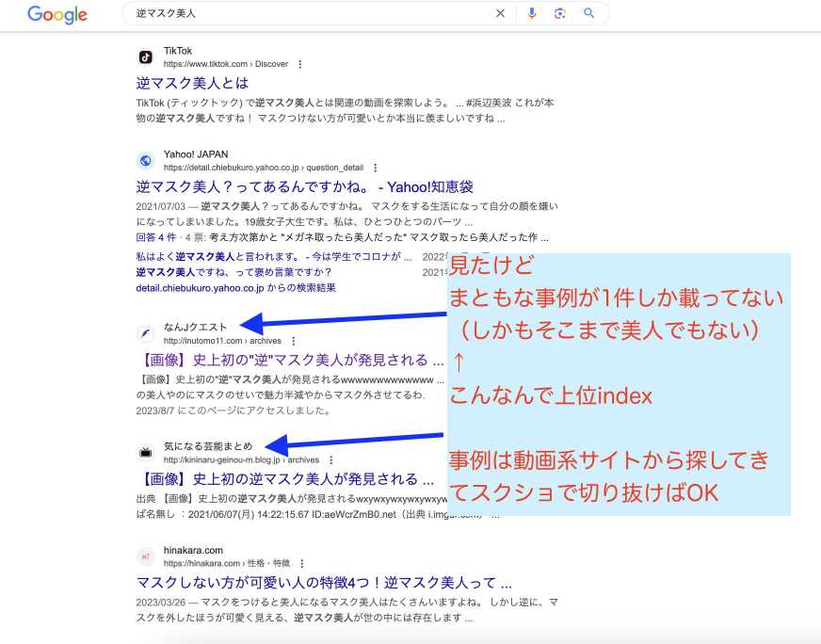Click the hinakara.com › 性格・特徴 URL

point(227,563)
